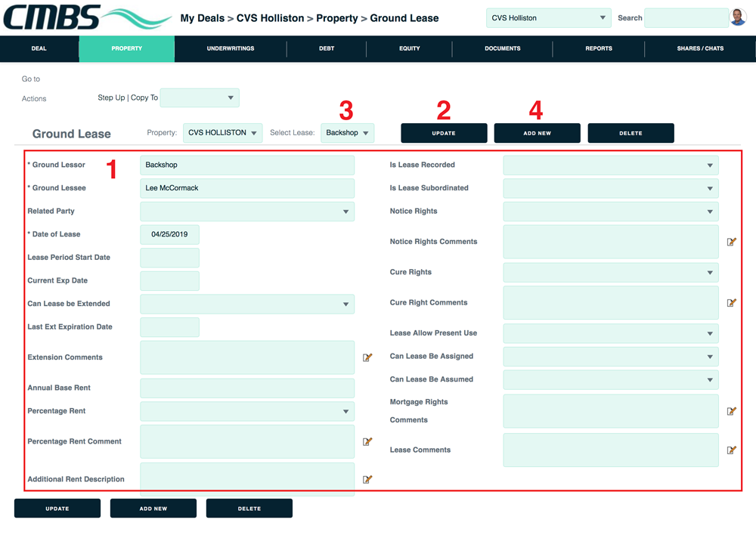Expand the Lease Allow Present Use dropdown
The width and height of the screenshot is (756, 538).
click(x=611, y=333)
